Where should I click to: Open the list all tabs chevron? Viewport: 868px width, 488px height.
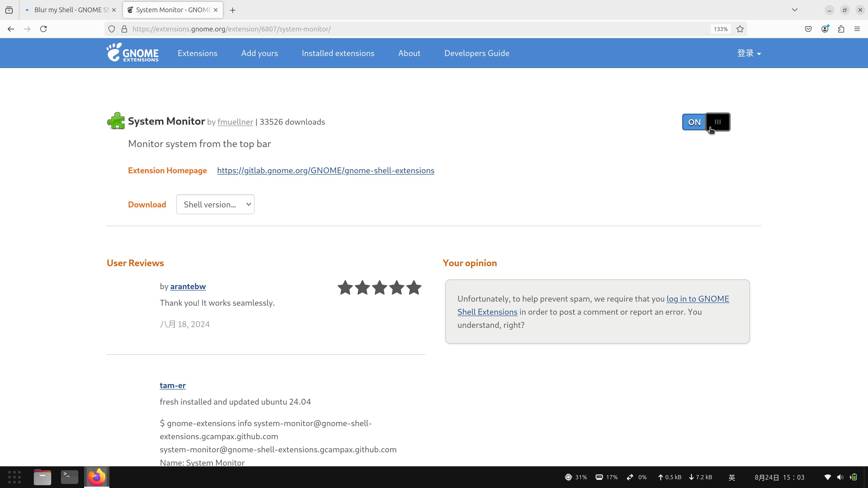click(x=795, y=10)
